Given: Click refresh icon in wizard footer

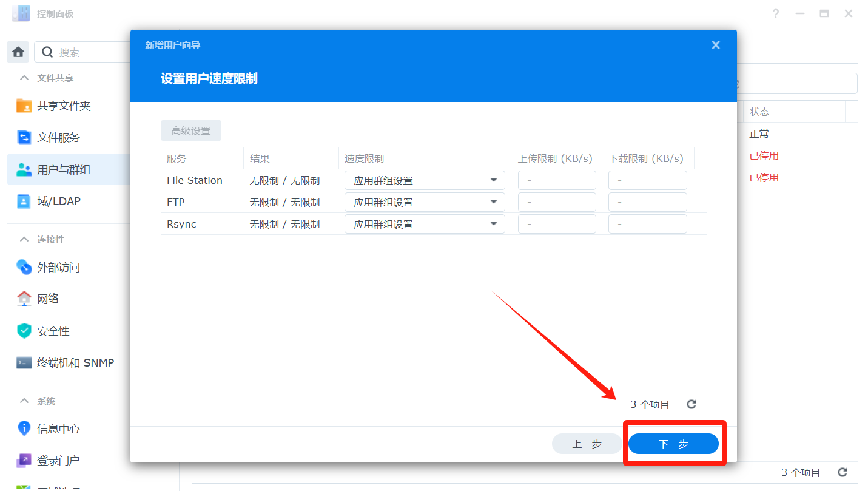Looking at the screenshot, I should tap(691, 404).
